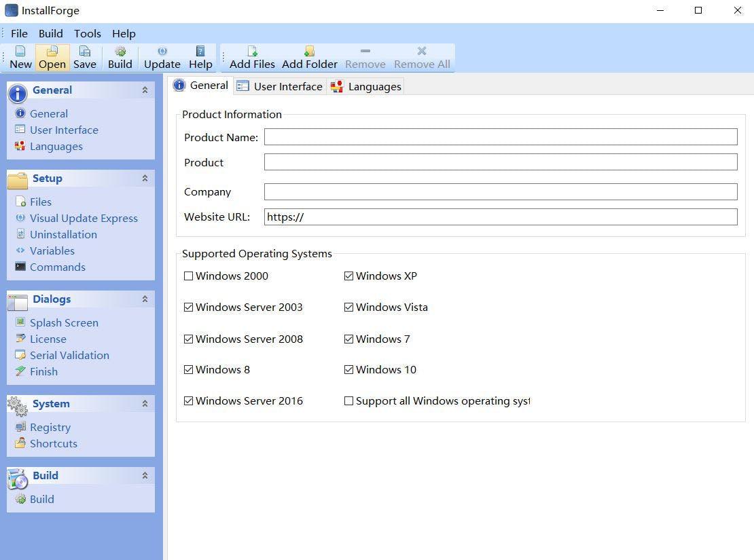Toggle Windows Server 2016 checkbox
The image size is (754, 560).
tap(189, 401)
